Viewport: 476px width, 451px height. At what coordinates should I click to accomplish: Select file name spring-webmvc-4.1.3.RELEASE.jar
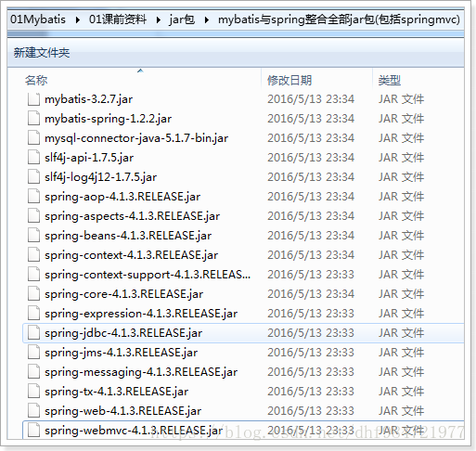(134, 431)
